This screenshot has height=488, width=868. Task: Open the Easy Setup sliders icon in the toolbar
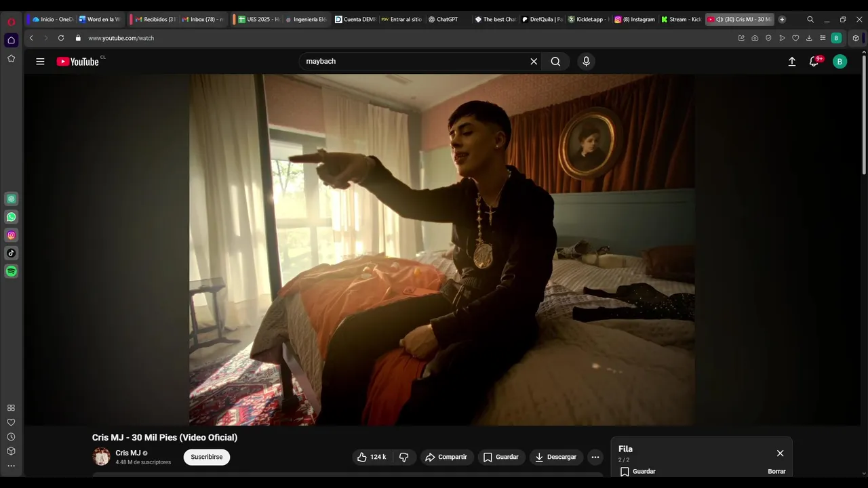point(823,38)
